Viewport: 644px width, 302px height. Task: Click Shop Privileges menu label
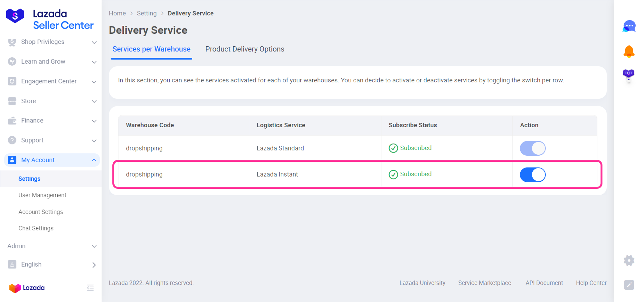pos(43,42)
